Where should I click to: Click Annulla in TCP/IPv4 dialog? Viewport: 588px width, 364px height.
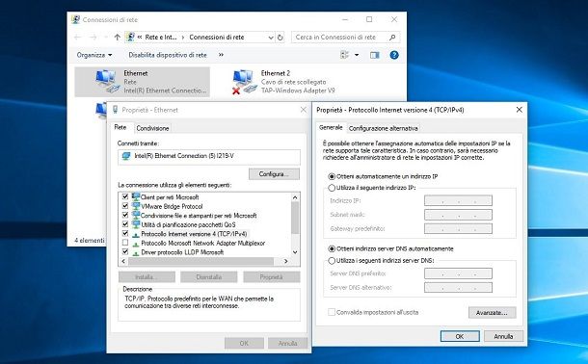[503, 336]
